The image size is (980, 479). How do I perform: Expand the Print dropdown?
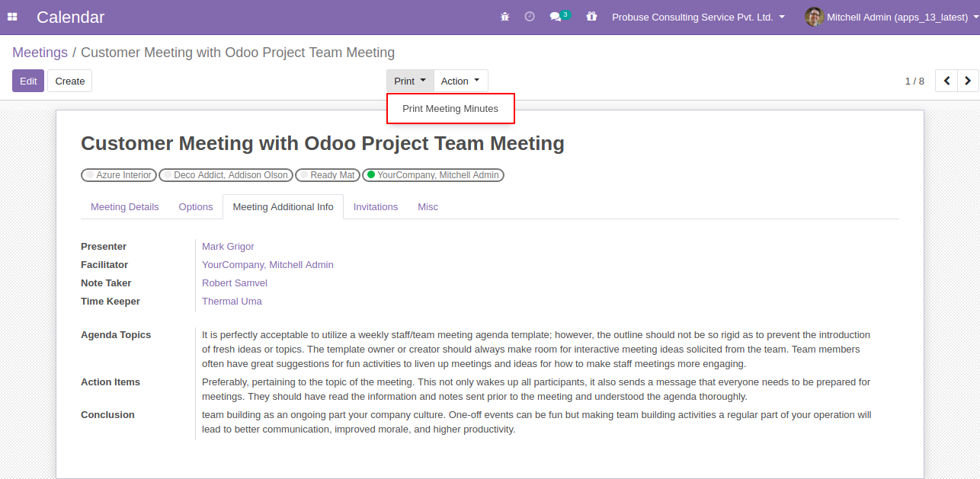410,81
